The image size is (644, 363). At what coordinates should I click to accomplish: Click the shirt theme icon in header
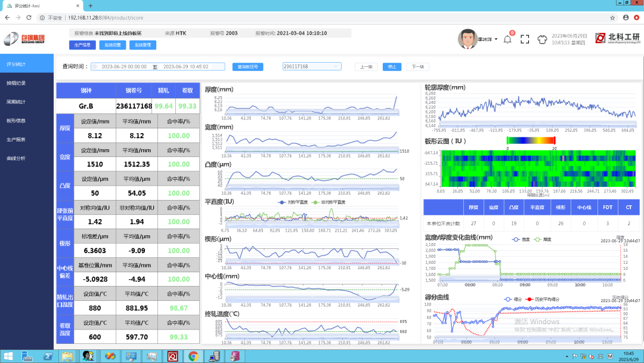click(x=542, y=39)
